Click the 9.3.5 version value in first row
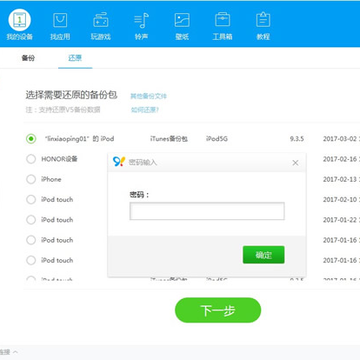The height and width of the screenshot is (360, 360). click(297, 139)
